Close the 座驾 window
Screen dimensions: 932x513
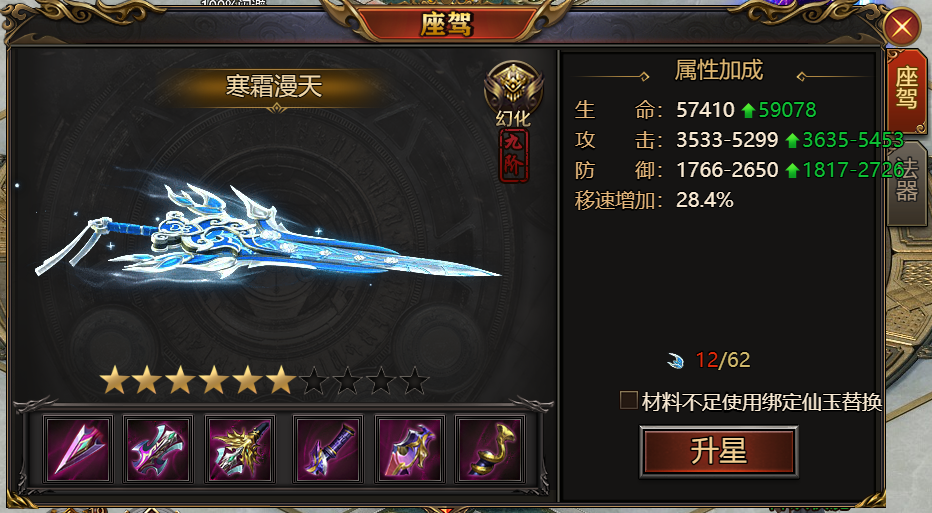[902, 27]
